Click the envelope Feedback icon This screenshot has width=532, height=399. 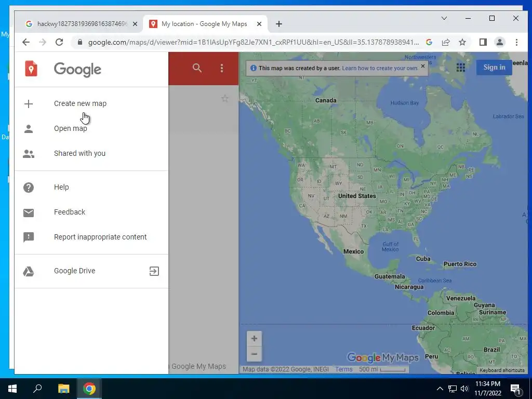pyautogui.click(x=29, y=212)
